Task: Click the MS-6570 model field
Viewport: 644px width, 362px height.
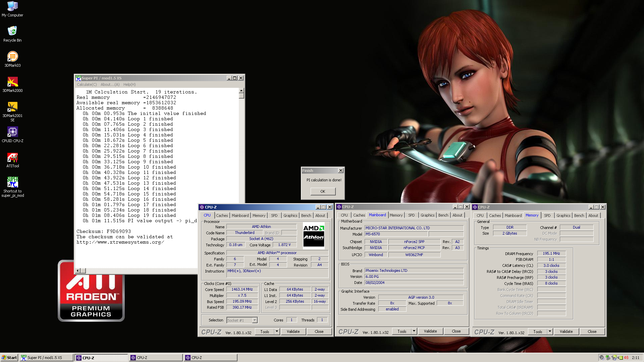Action: click(x=396, y=234)
